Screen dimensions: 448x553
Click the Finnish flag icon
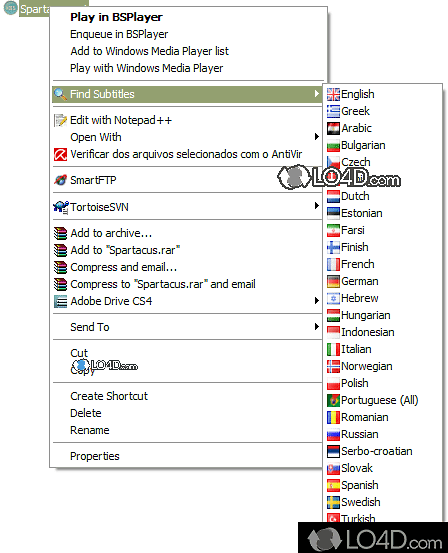pos(333,247)
